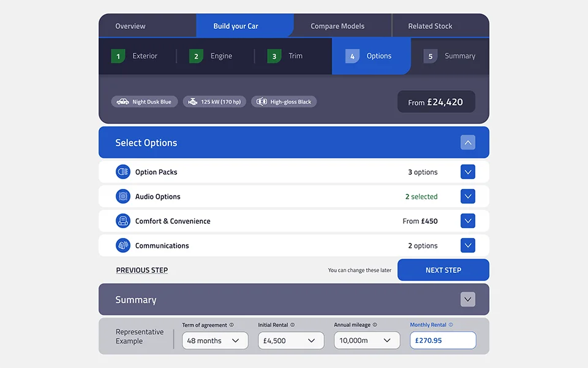Viewport: 588px width, 368px height.
Task: Expand the Summary panel
Action: tap(467, 299)
